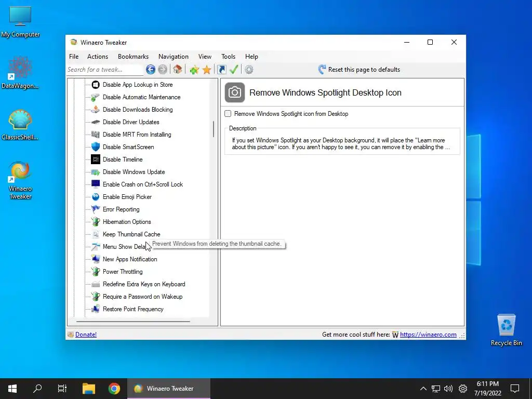
Task: Open the File menu
Action: pos(74,57)
